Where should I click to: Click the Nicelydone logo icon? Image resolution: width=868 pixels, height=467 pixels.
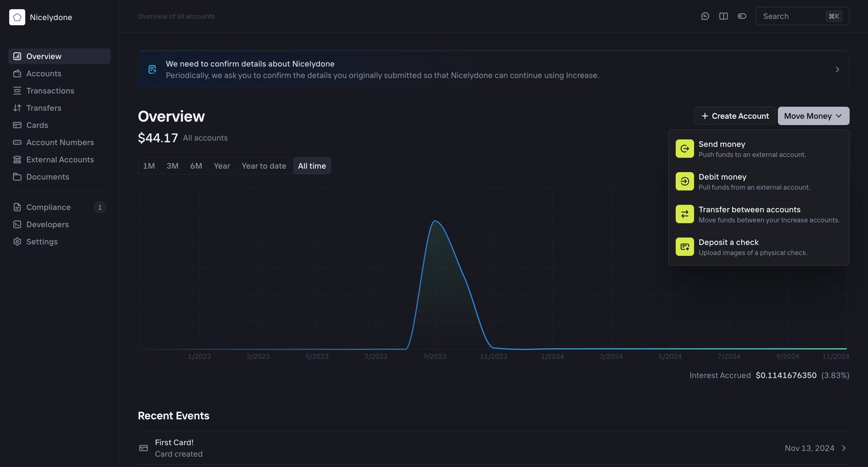click(17, 17)
